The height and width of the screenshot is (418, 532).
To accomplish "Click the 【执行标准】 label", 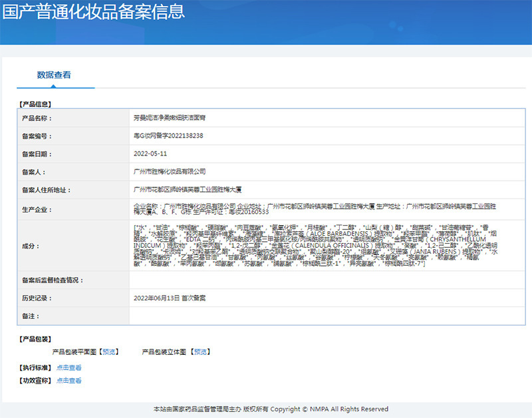I will (x=35, y=367).
